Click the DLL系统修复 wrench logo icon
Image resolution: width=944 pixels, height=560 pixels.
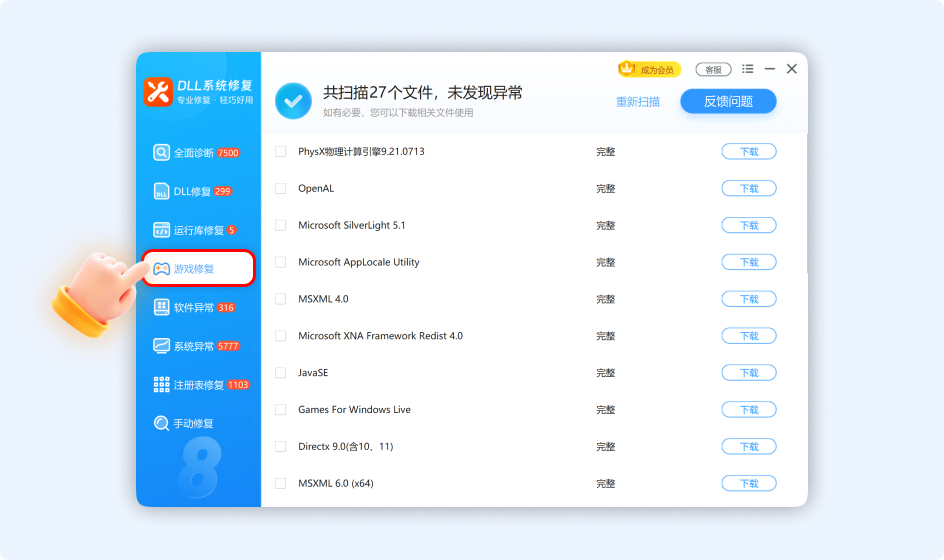[158, 92]
